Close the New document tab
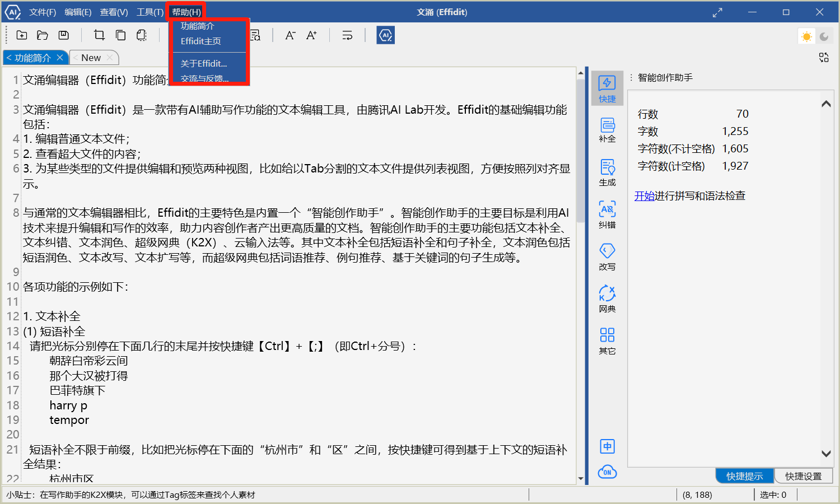 [x=110, y=58]
